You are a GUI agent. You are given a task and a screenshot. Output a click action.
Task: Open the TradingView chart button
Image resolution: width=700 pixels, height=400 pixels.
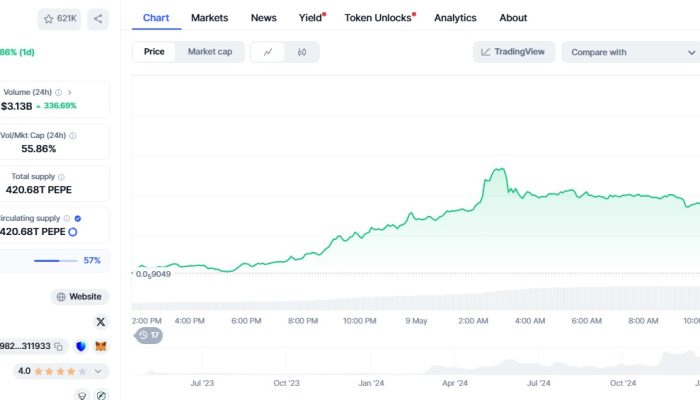(x=513, y=52)
